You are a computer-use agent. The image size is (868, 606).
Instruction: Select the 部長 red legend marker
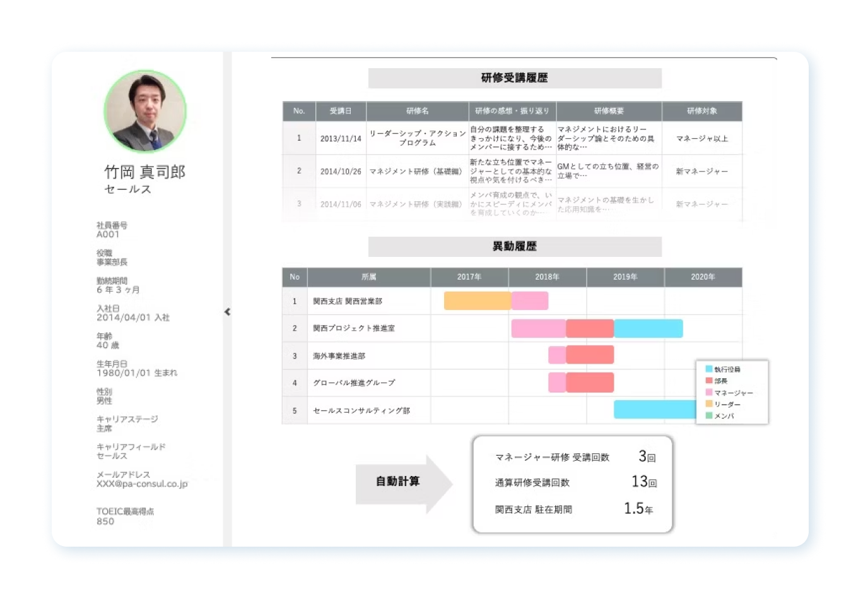coord(709,381)
